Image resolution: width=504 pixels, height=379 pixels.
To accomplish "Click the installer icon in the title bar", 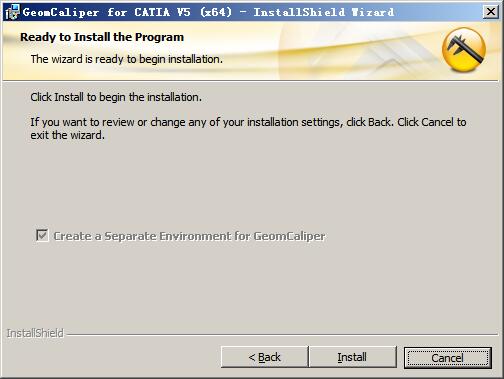I will 12,12.
